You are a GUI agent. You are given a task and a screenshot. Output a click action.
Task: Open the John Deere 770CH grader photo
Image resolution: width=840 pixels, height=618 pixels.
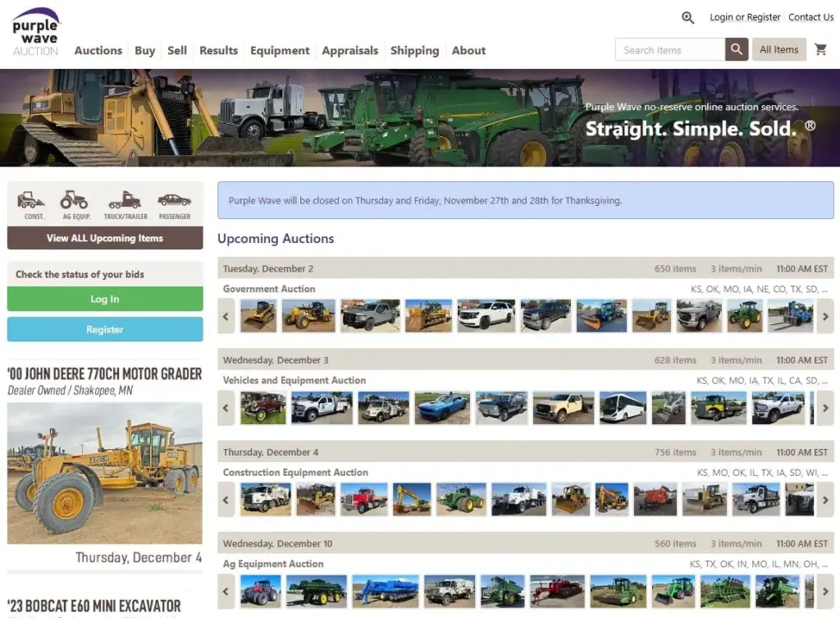pos(105,472)
